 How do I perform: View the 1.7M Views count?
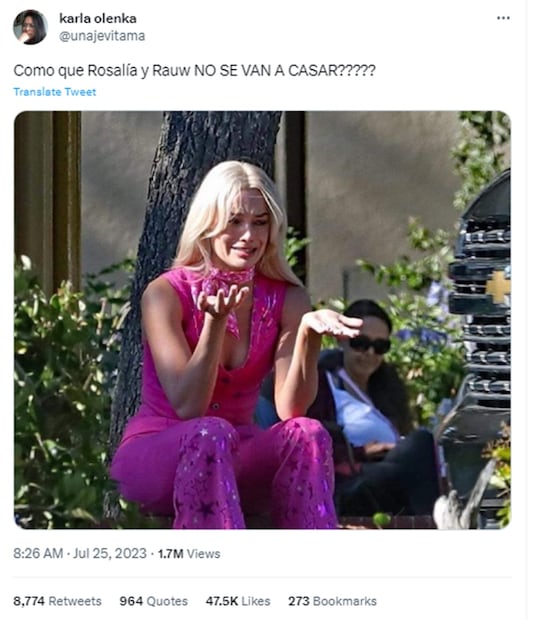click(x=189, y=554)
